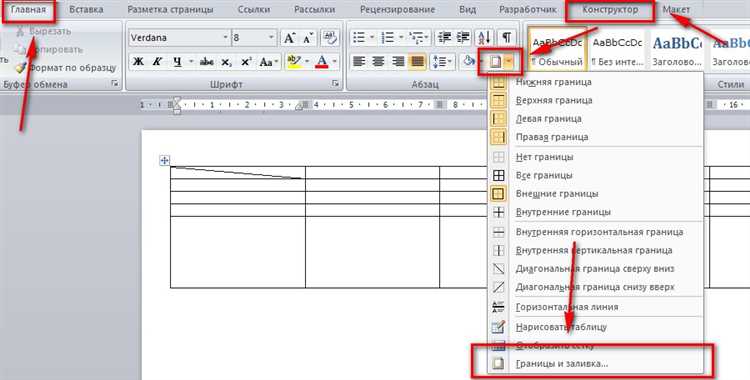Click the subscript x₂ icon
Image resolution: width=750 pixels, height=380 pixels.
(227, 62)
